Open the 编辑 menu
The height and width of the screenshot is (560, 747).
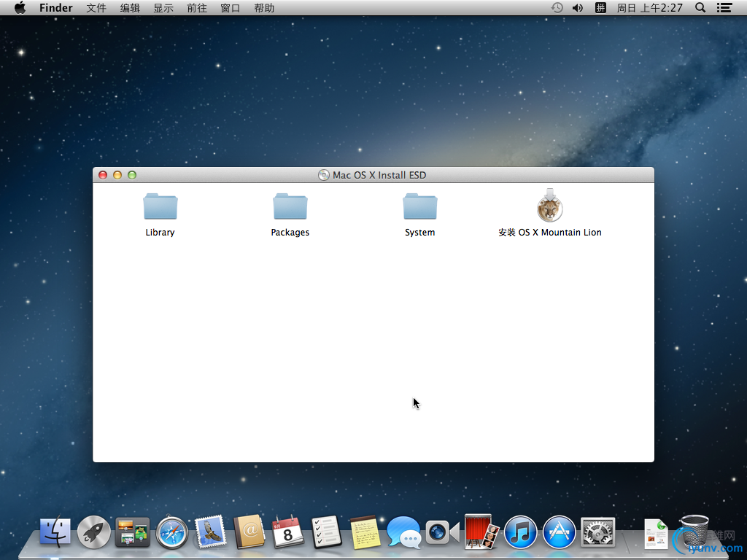pos(130,7)
